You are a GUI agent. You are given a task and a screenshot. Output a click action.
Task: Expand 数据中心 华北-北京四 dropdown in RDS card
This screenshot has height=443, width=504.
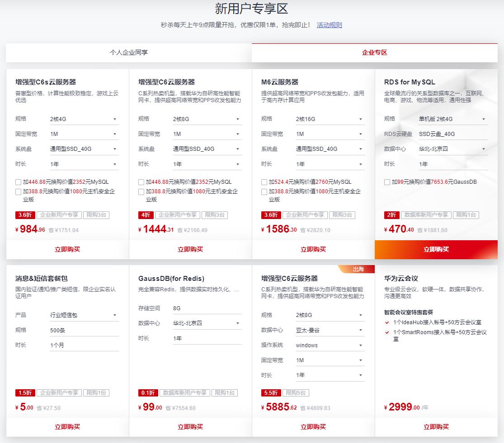click(453, 149)
